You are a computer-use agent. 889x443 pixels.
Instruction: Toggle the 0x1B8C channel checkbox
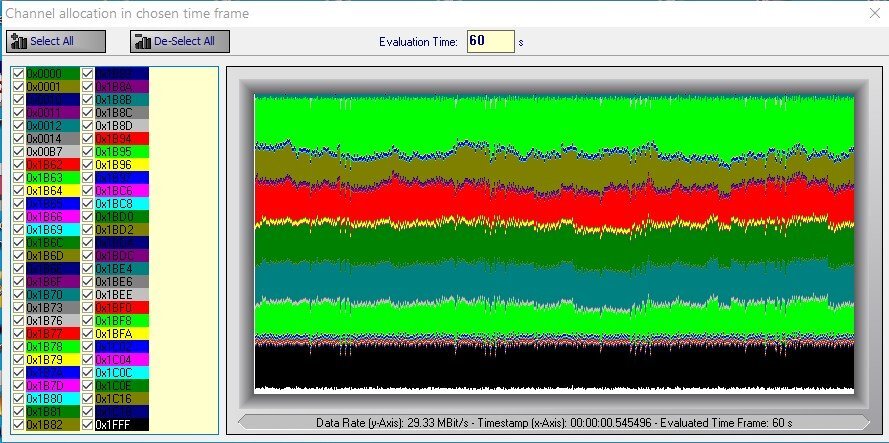pos(87,113)
